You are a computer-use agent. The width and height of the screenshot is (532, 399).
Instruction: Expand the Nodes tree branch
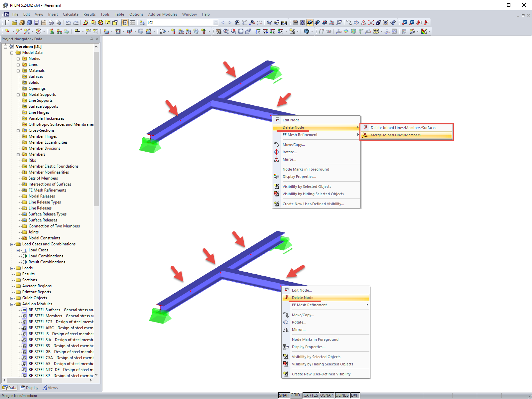click(x=18, y=59)
